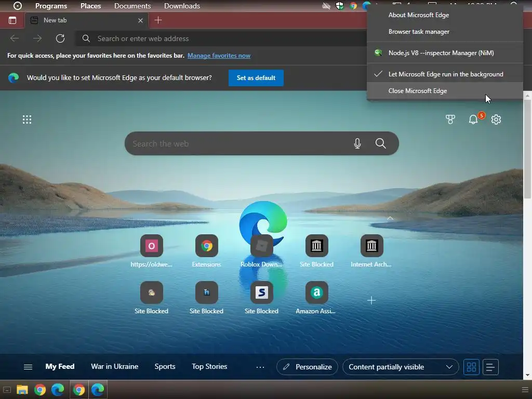Open the feed hamburger menu

pos(28,367)
